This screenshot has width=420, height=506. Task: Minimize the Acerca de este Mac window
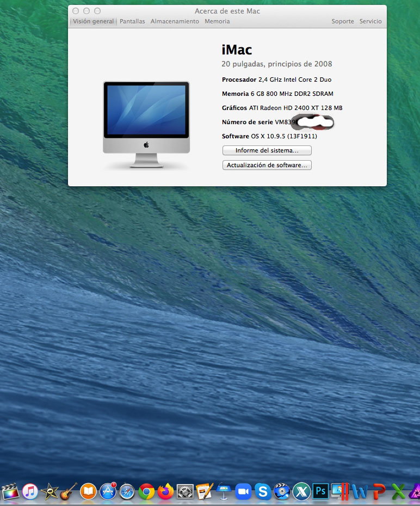[87, 11]
